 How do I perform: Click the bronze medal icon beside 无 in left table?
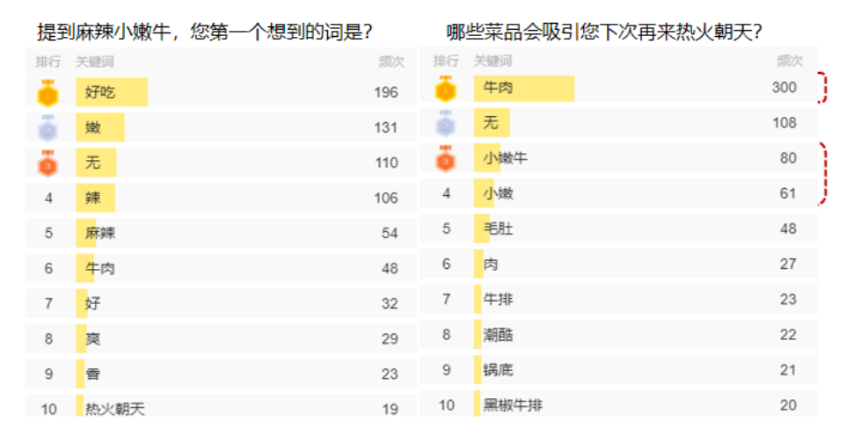pos(48,163)
